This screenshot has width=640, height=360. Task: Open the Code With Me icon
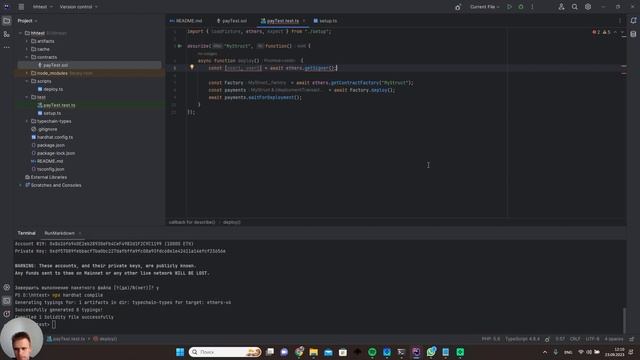pyautogui.click(x=561, y=7)
